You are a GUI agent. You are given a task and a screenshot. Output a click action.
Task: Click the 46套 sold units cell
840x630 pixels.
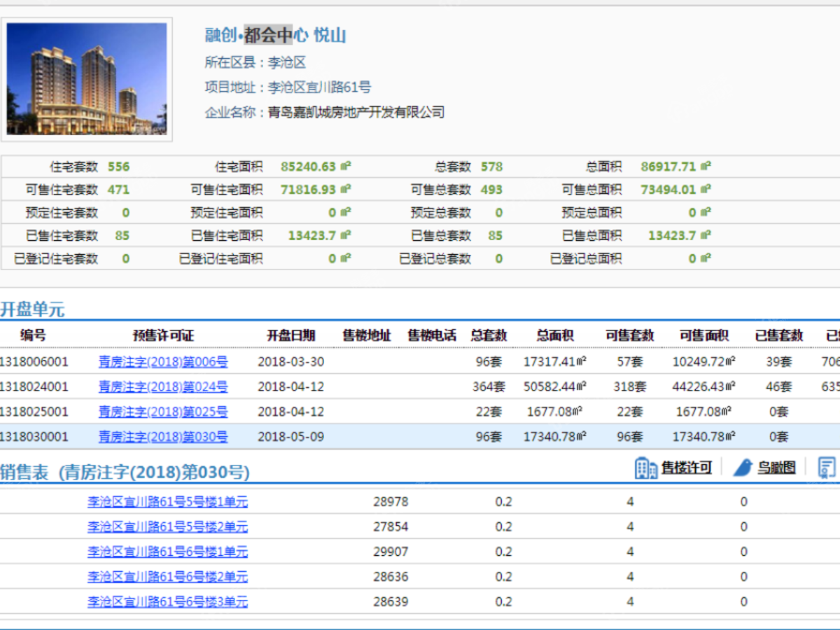point(779,386)
